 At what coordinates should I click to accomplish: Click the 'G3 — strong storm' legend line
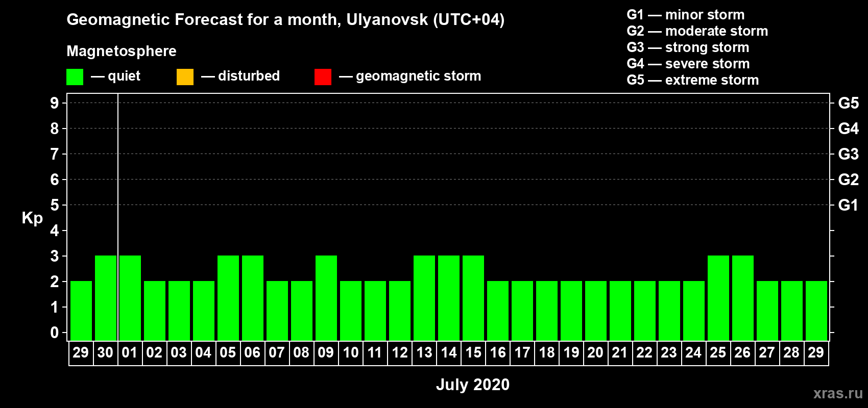click(x=688, y=47)
